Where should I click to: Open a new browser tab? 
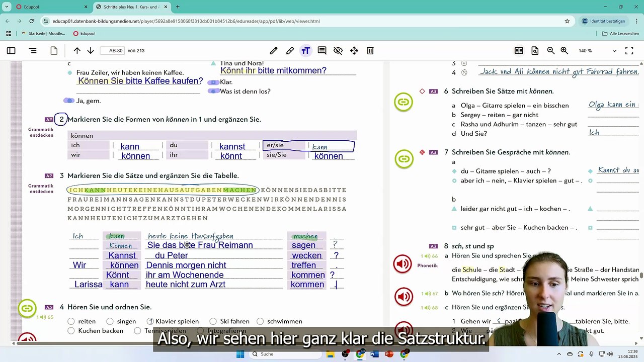click(x=178, y=7)
